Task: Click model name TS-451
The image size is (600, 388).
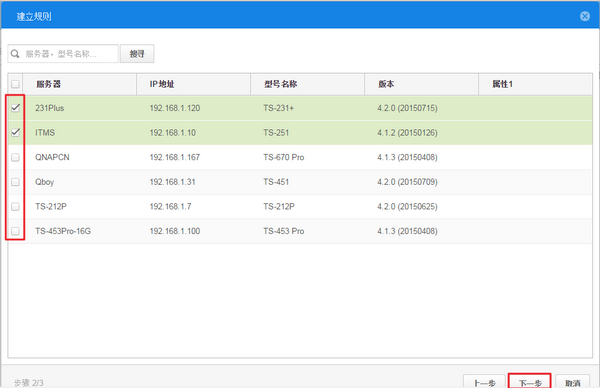Action: pos(276,182)
